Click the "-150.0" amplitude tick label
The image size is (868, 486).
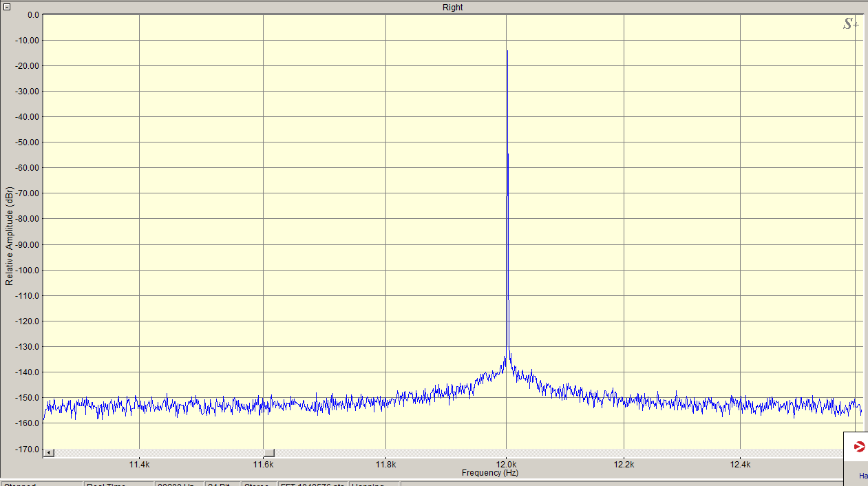(28, 397)
